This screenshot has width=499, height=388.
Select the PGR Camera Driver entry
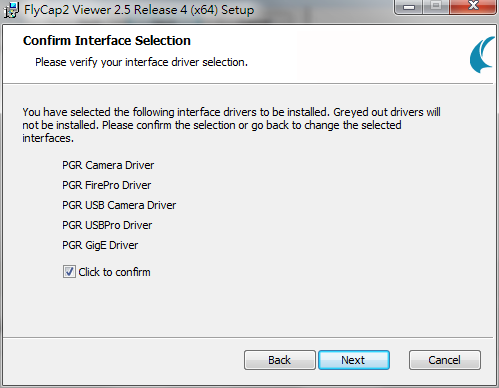tap(108, 165)
